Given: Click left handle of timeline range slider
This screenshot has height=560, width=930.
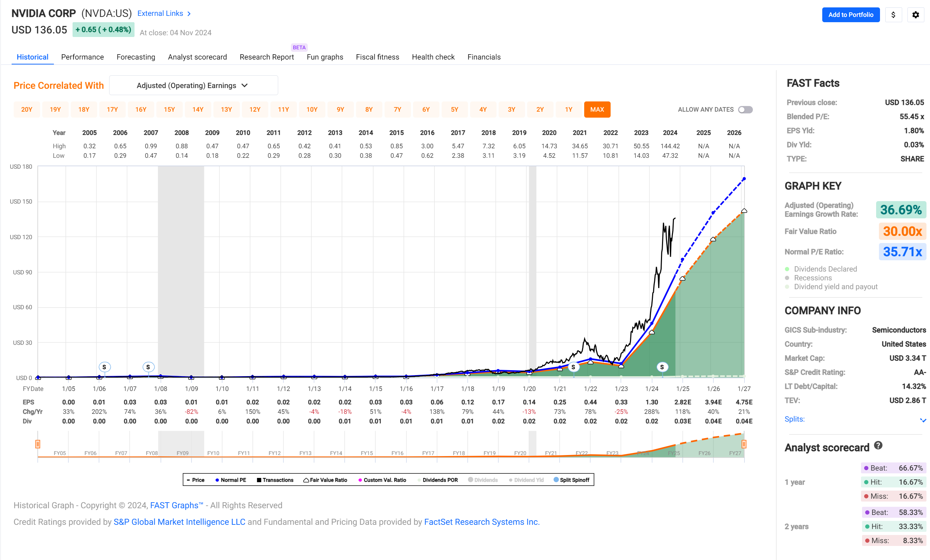Looking at the screenshot, I should pyautogui.click(x=38, y=444).
